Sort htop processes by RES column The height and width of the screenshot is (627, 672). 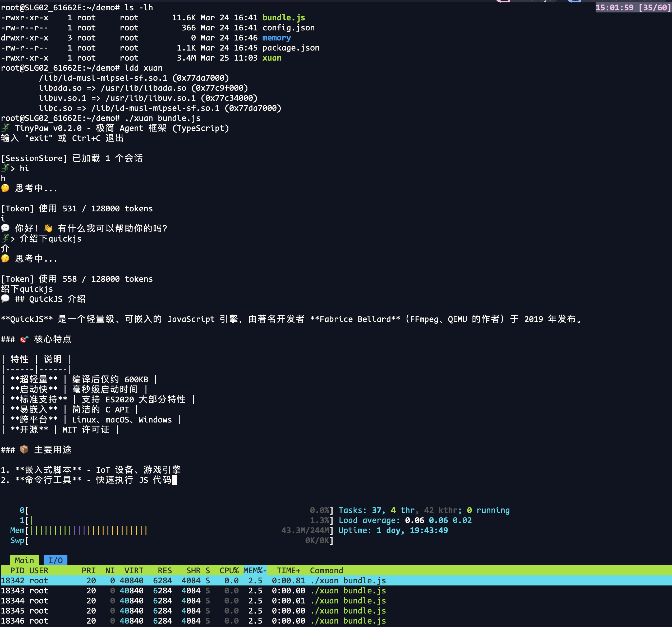(x=165, y=570)
